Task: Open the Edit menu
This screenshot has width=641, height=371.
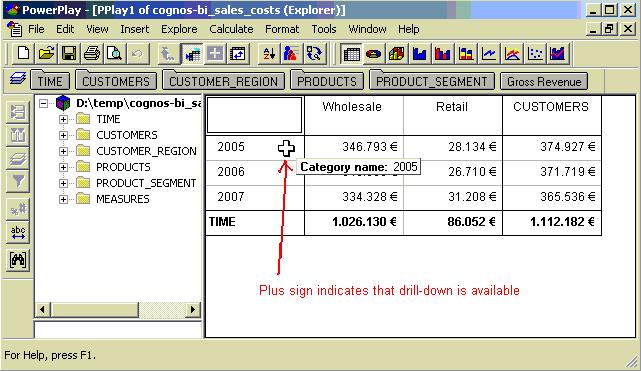Action: [x=65, y=29]
